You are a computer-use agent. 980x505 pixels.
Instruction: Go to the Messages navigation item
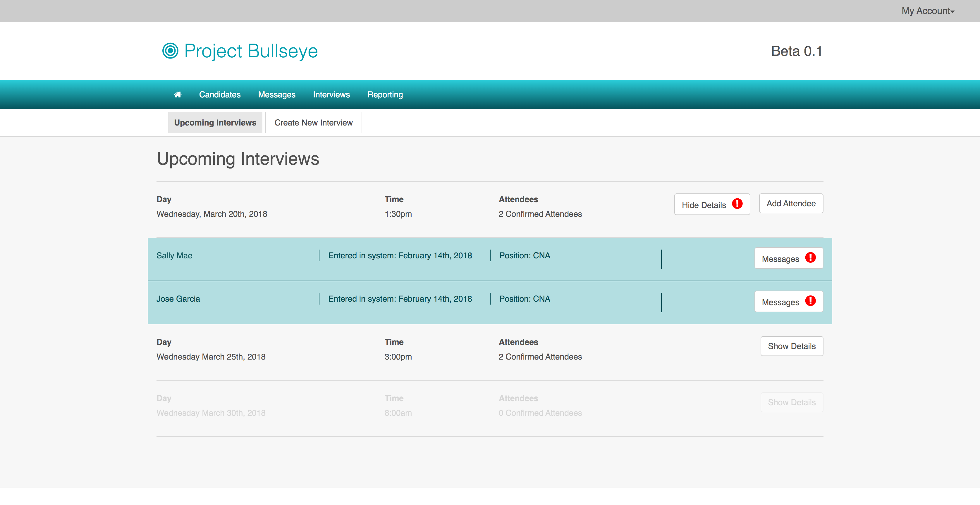click(x=276, y=95)
